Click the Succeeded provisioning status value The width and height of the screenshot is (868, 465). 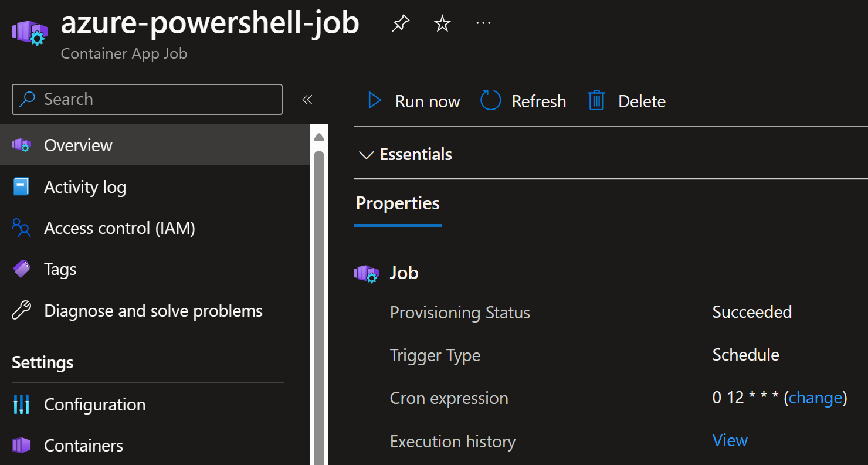[x=752, y=312]
